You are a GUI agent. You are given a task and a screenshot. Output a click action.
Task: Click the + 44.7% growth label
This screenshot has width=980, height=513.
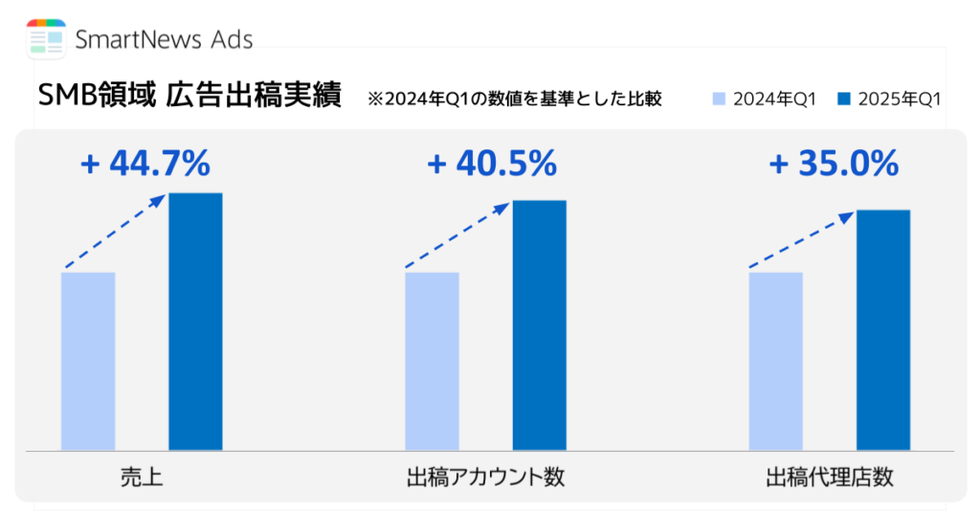(145, 164)
